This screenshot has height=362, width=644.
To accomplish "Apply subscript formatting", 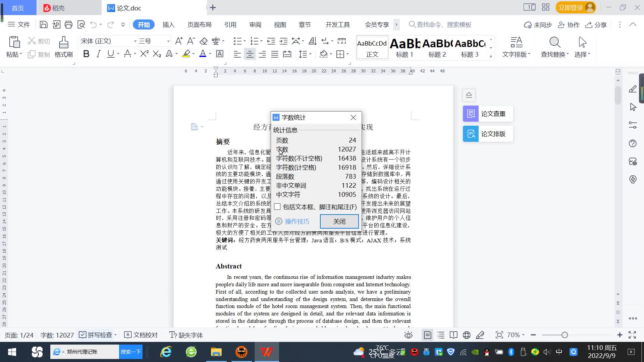I will [157, 54].
